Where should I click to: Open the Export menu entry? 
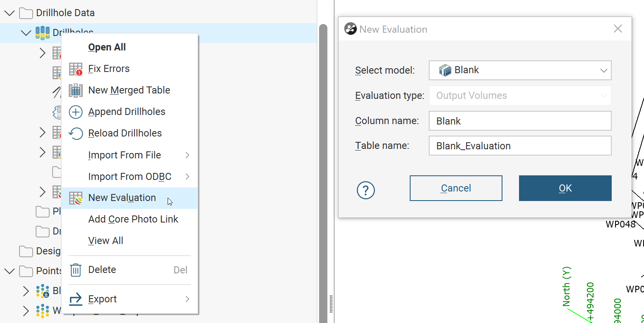tap(130, 299)
